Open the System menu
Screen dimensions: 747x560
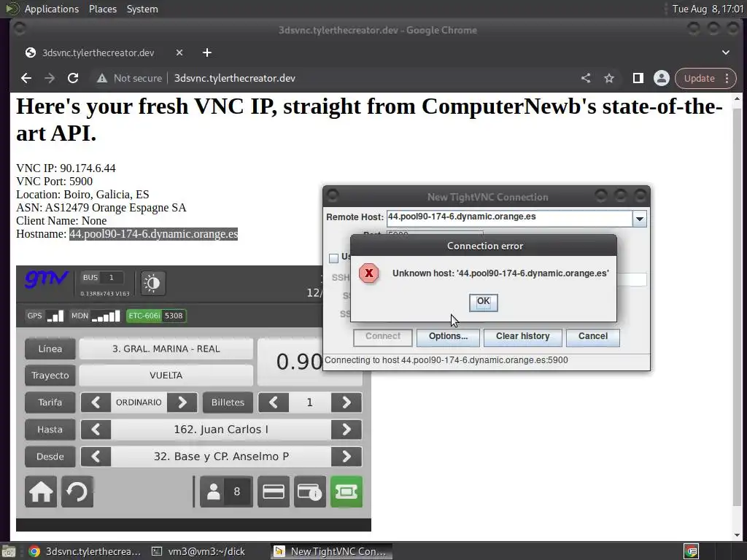(x=142, y=9)
